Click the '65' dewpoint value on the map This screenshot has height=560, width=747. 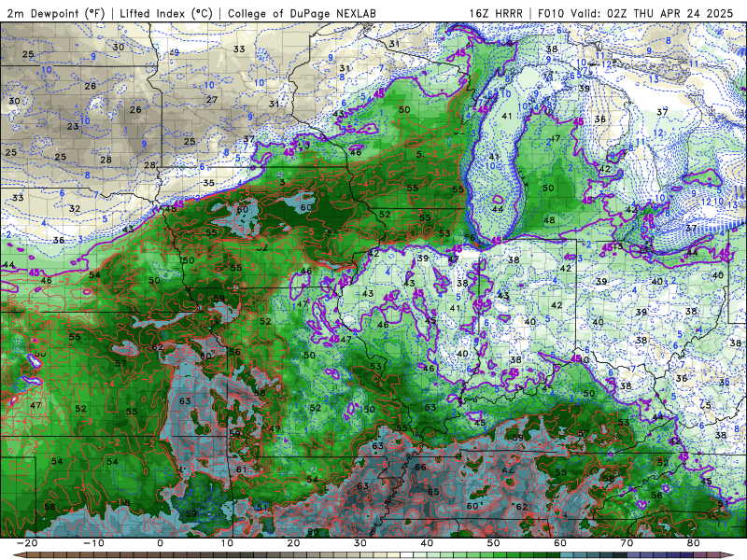[x=433, y=492]
